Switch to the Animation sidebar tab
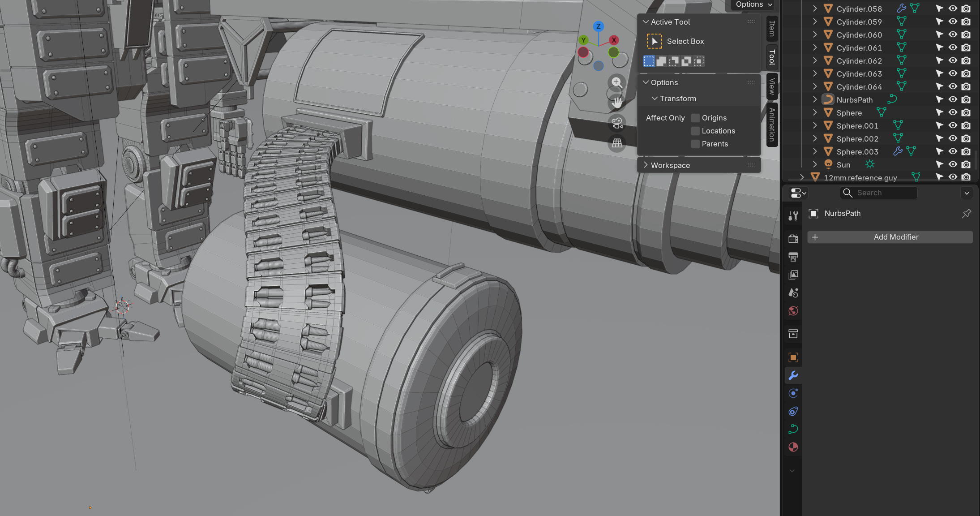 [772, 125]
